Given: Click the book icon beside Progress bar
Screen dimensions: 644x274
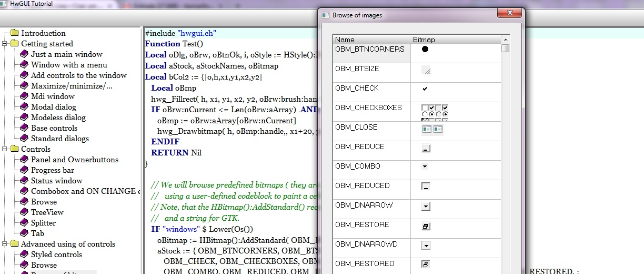Looking at the screenshot, I should point(24,170).
